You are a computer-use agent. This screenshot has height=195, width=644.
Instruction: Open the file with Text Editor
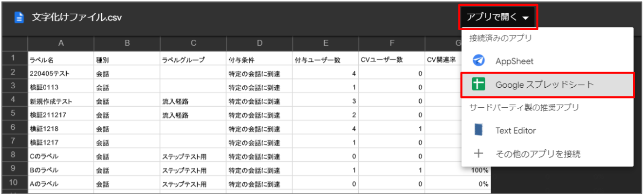pos(515,130)
